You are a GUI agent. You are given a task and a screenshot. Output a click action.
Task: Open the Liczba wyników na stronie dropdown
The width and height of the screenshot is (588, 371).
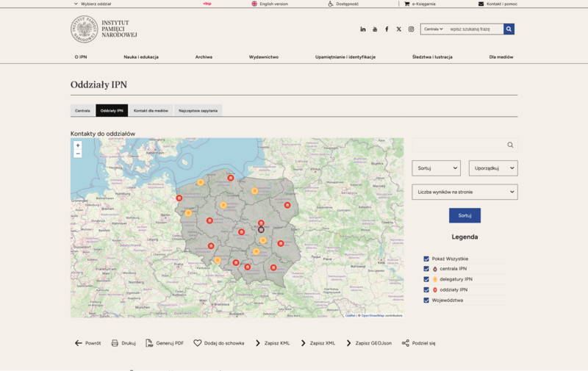click(465, 192)
